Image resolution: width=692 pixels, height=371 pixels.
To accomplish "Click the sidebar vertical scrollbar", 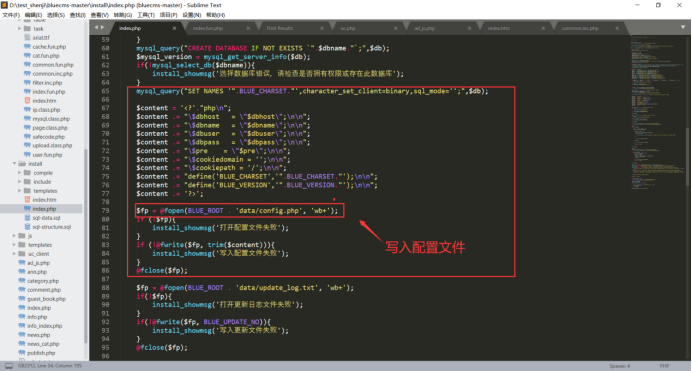I will [x=86, y=247].
